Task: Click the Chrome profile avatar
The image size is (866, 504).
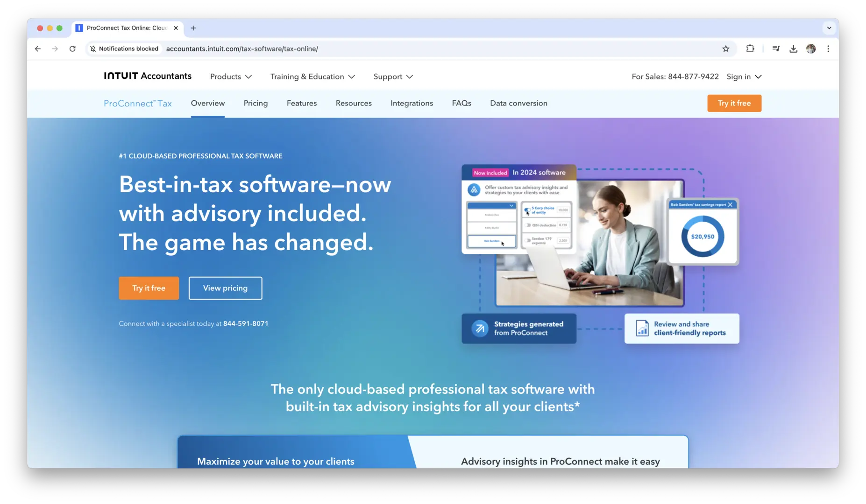Action: tap(811, 49)
